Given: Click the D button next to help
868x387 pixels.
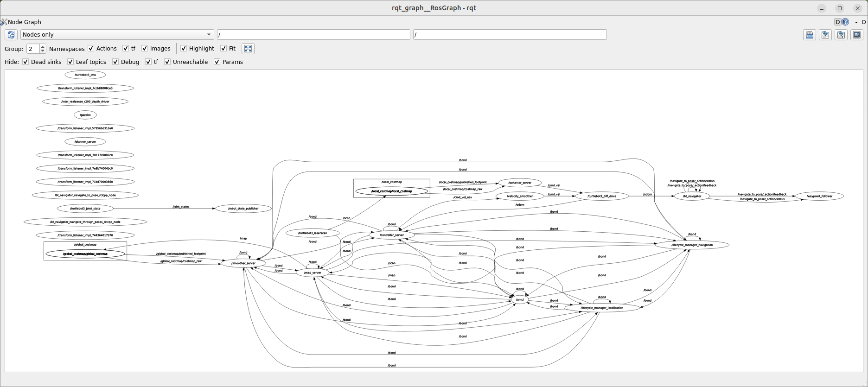Looking at the screenshot, I should pyautogui.click(x=838, y=22).
